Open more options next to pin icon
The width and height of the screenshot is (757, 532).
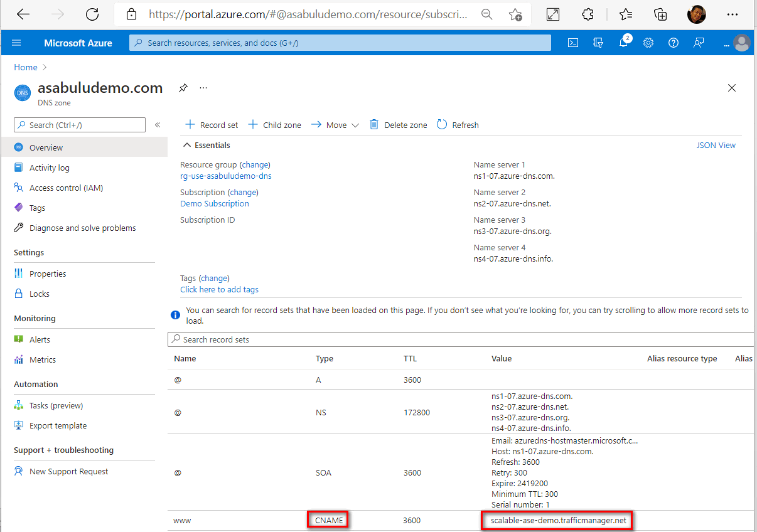click(203, 88)
